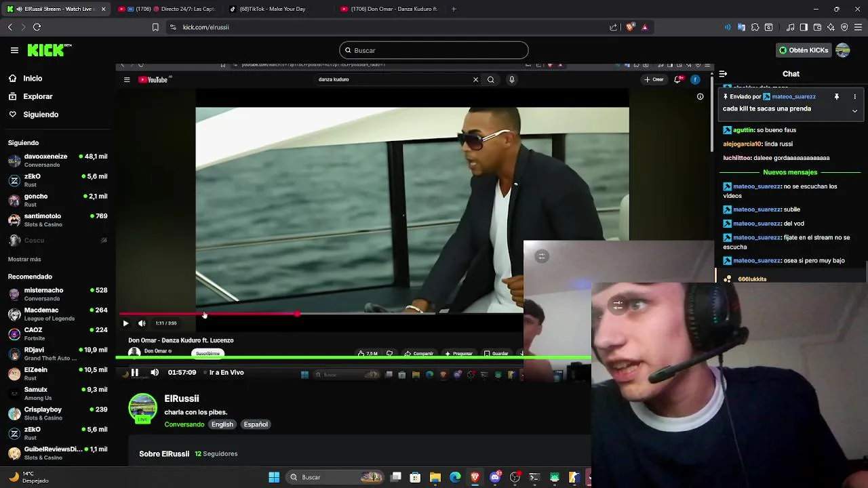868x488 pixels.
Task: Collapse the chat panel arrow icon
Action: click(723, 74)
